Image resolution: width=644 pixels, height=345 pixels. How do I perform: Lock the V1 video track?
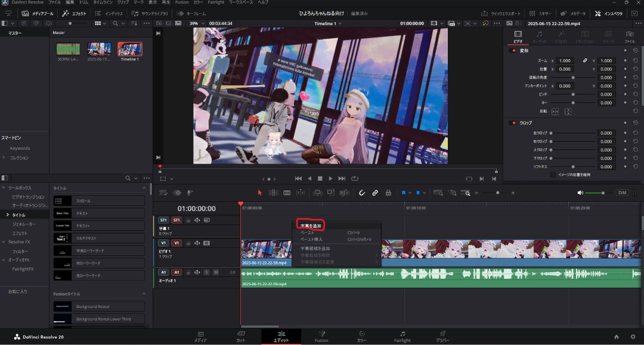(188, 243)
